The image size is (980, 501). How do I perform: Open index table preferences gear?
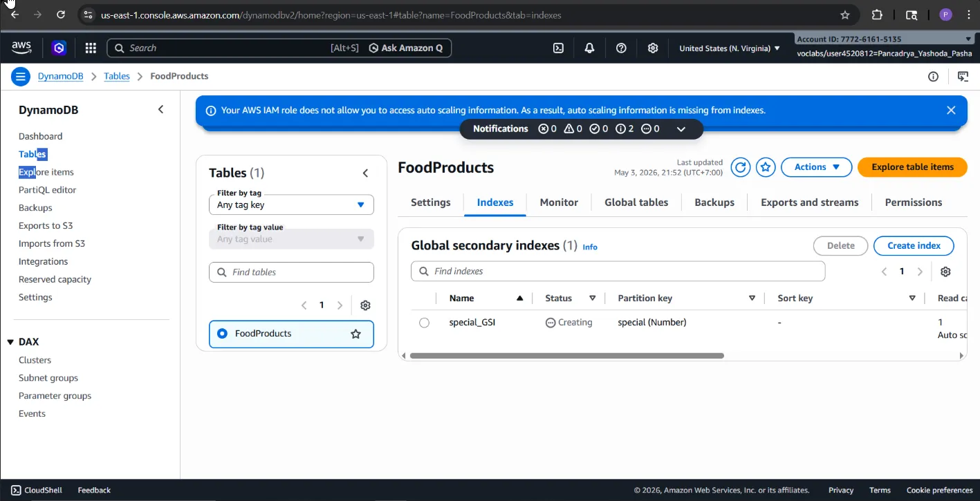click(945, 272)
